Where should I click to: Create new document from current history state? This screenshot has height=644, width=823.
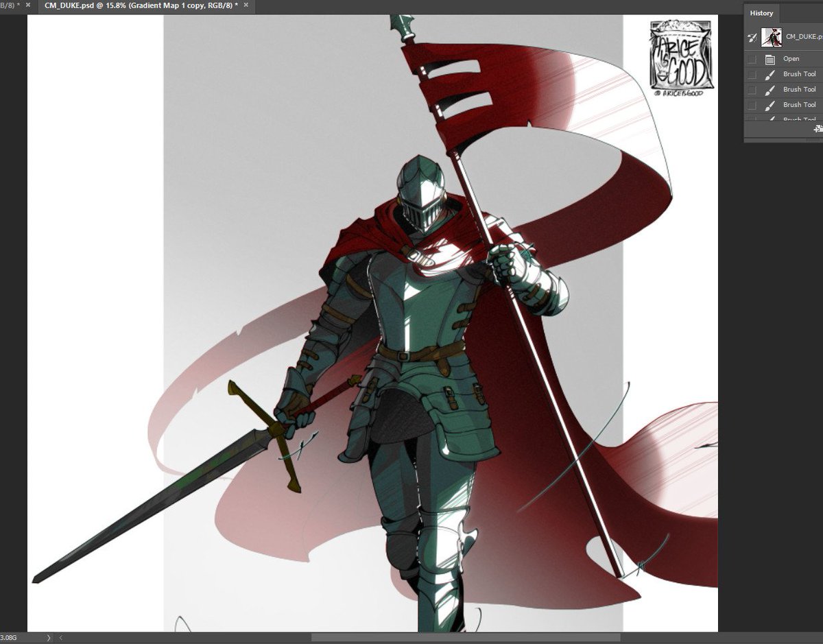818,129
